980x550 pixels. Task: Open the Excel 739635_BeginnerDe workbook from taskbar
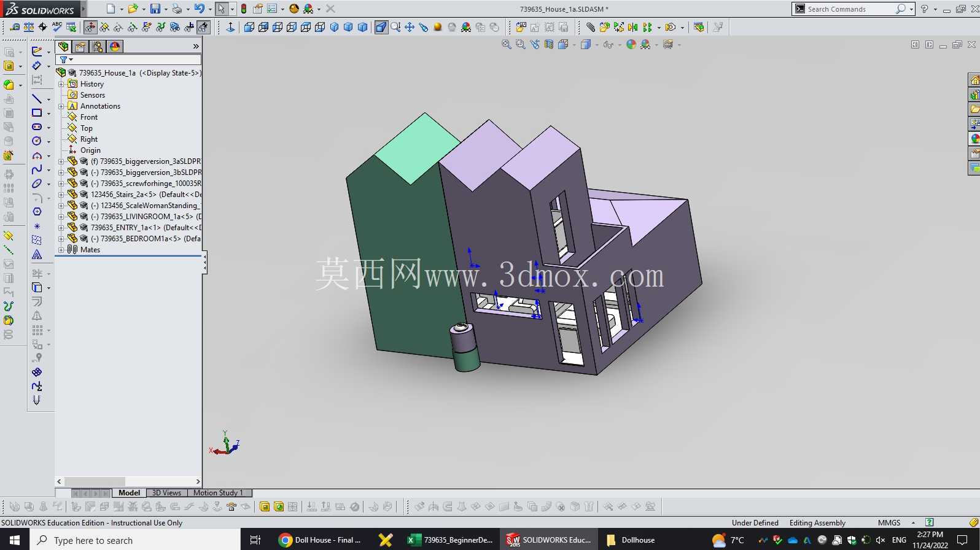click(450, 540)
